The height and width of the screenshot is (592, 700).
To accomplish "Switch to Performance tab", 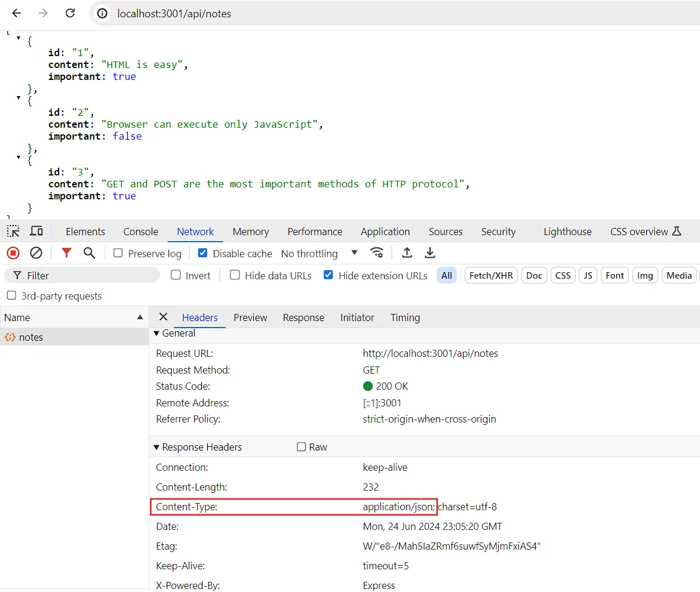I will point(315,232).
